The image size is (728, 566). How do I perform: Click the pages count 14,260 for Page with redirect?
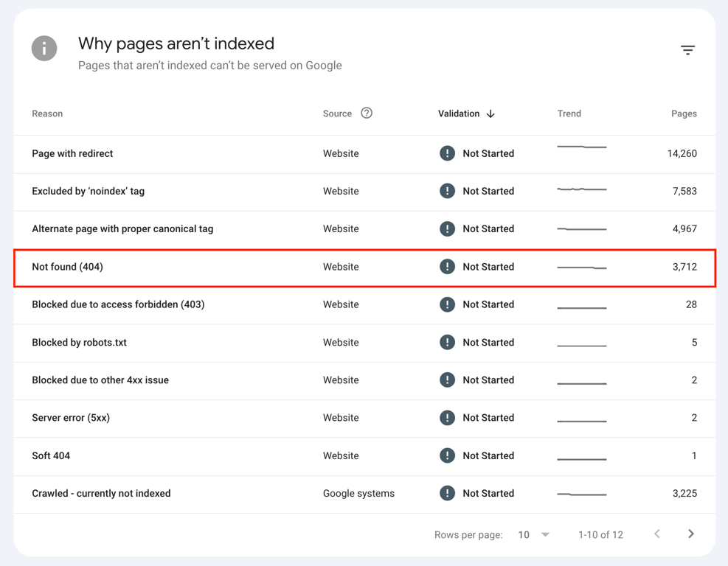[x=683, y=153]
